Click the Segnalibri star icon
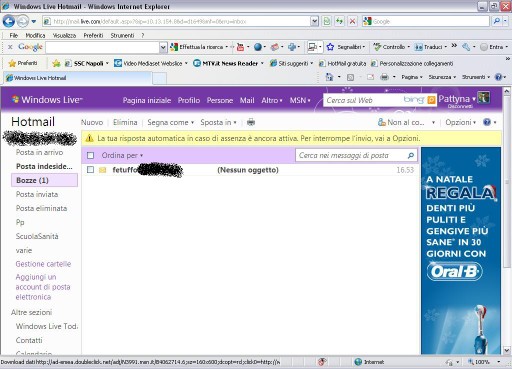Viewport: 512px width, 369px height. [x=330, y=47]
